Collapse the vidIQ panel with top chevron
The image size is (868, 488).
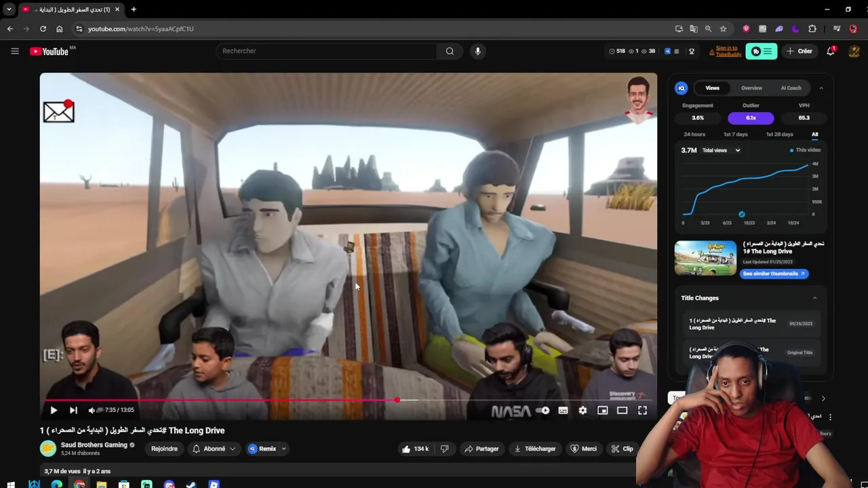pos(821,88)
